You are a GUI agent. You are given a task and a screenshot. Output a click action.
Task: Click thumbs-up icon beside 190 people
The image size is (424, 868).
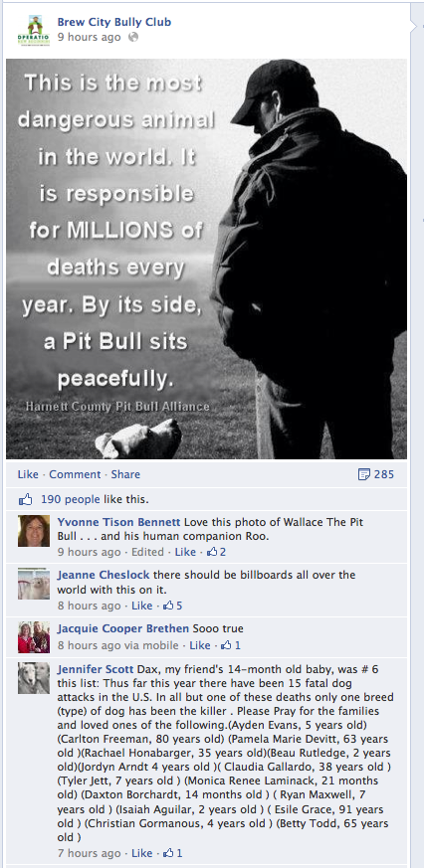coord(26,500)
